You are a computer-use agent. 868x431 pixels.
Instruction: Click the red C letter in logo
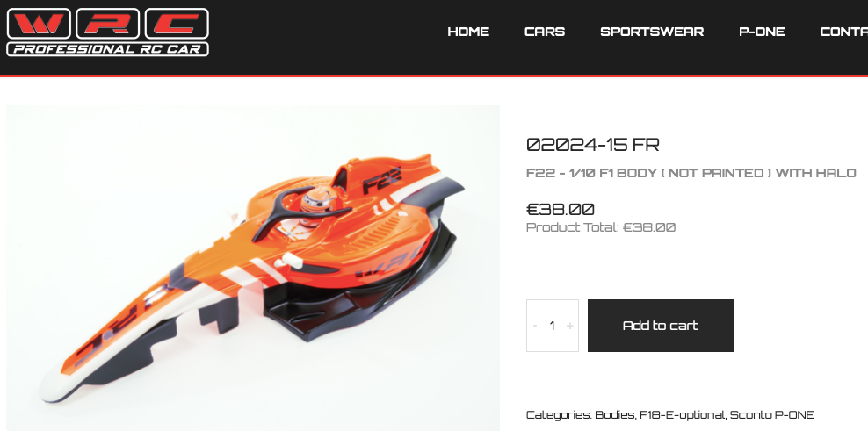[177, 24]
